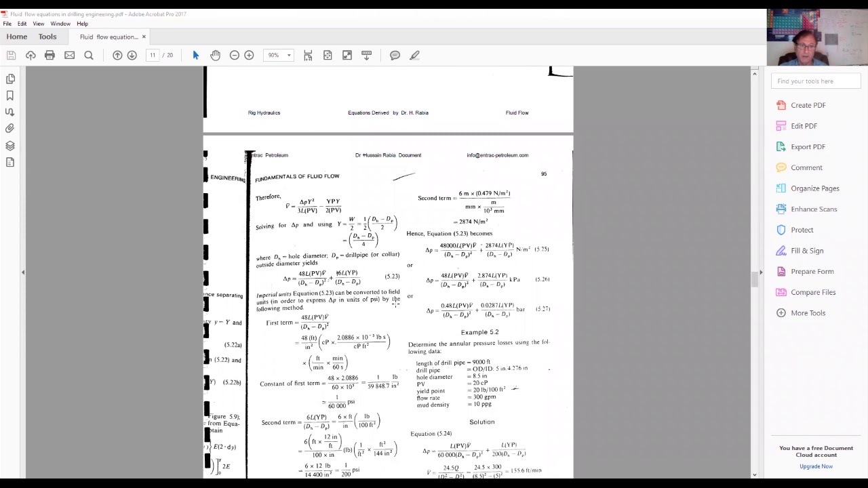
Task: Select the Fluid flow equation document tab
Action: point(108,37)
